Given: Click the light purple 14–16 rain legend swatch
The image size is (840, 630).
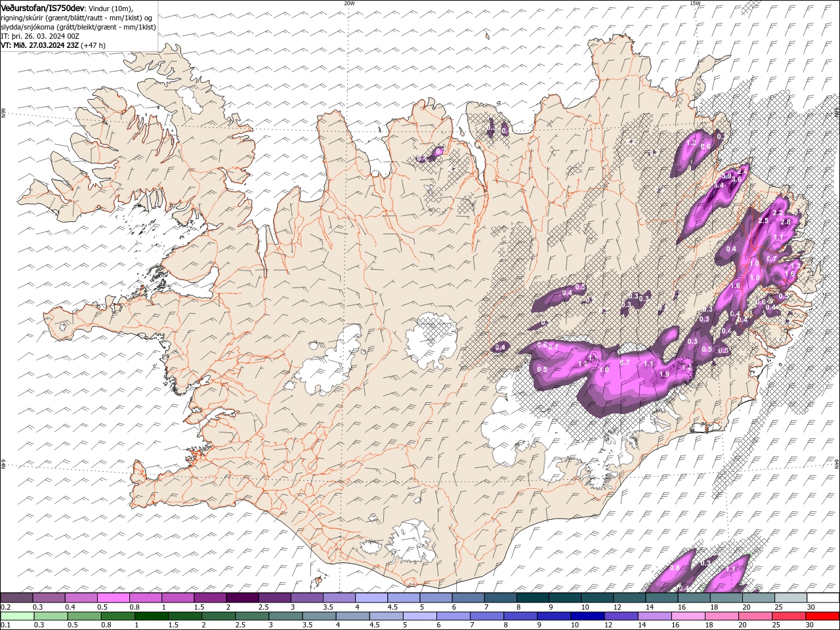Looking at the screenshot, I should click(x=654, y=616).
